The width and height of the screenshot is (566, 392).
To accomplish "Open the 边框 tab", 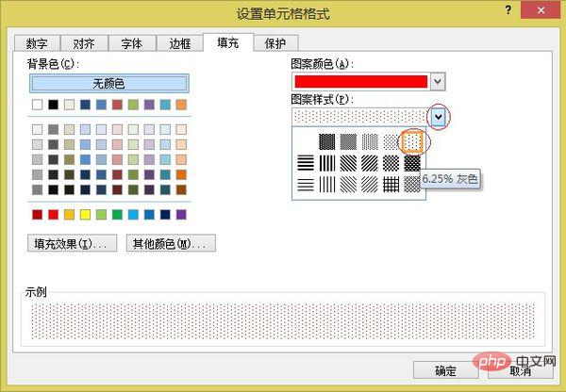I will coord(180,43).
